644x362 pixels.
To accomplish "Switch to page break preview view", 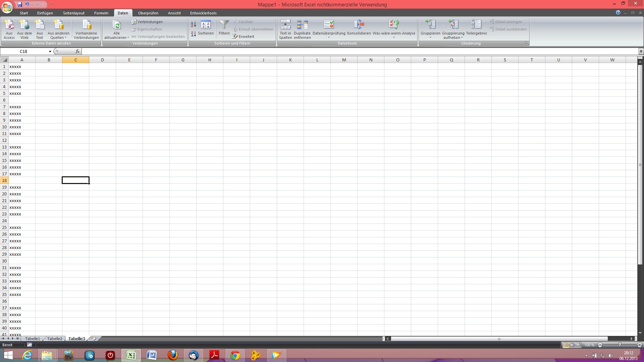I will tap(578, 345).
